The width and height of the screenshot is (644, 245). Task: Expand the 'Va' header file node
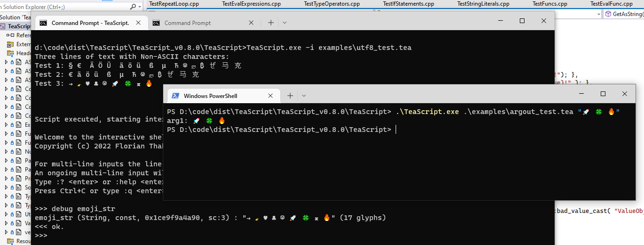[6, 223]
